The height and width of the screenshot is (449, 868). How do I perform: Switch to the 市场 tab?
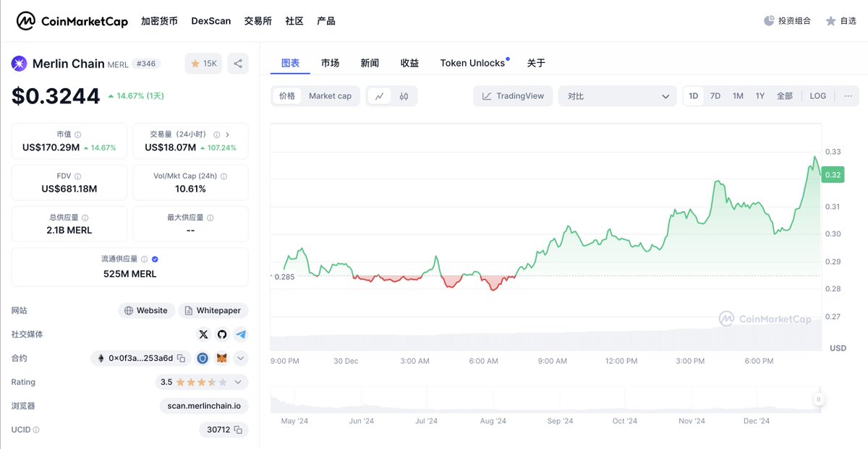tap(330, 63)
